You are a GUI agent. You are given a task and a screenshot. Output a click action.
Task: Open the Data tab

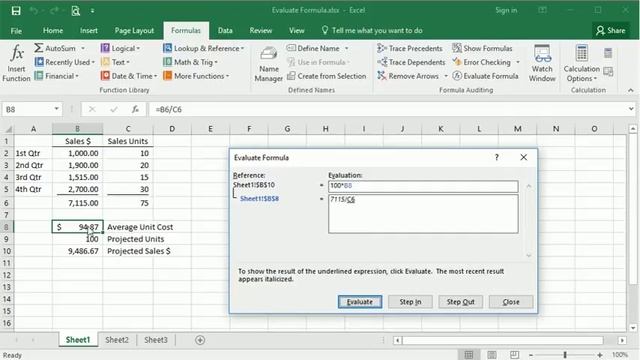click(x=225, y=31)
